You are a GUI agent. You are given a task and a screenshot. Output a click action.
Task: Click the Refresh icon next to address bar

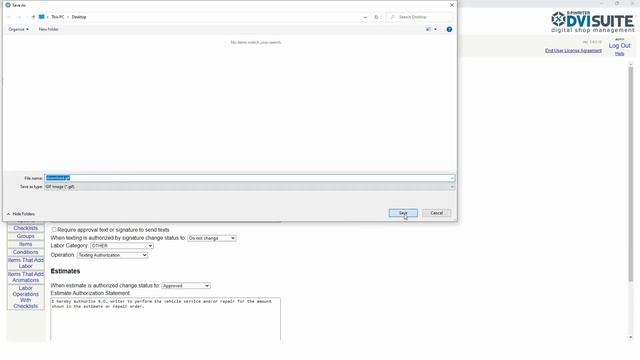coord(376,17)
